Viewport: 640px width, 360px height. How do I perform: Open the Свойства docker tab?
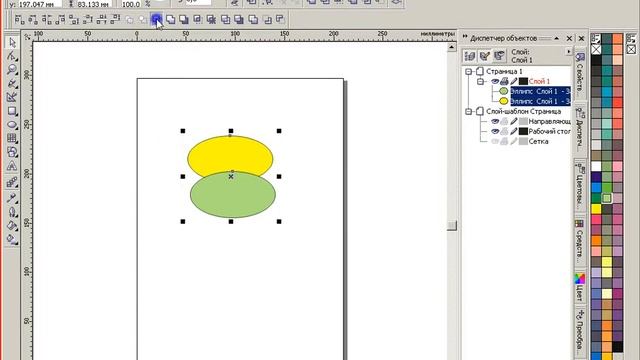tap(580, 75)
